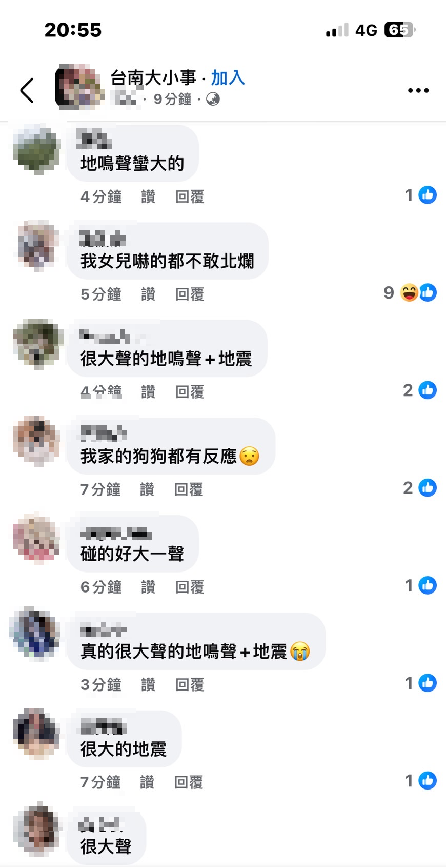Open the three-dot more options menu
The image size is (446, 868).
(418, 90)
